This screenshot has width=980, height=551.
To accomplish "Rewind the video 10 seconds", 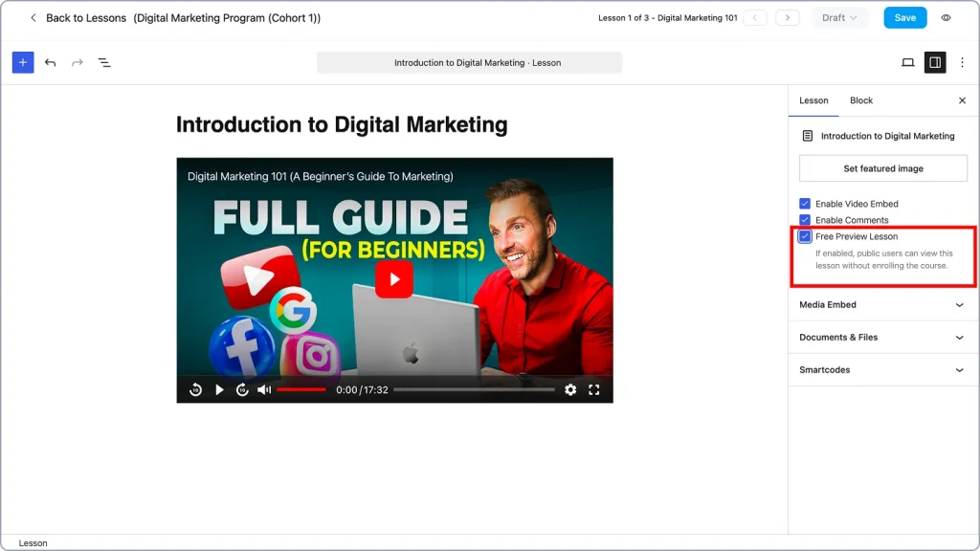I will (x=195, y=390).
